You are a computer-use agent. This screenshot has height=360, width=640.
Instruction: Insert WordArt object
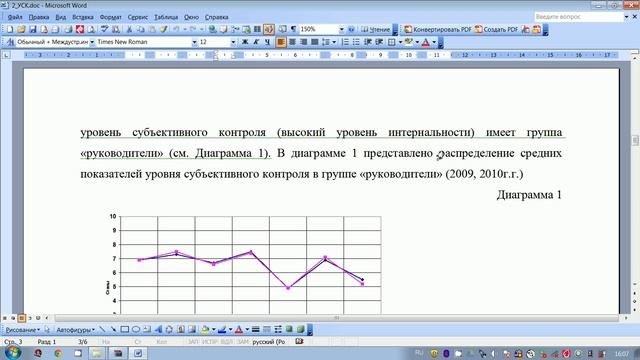[x=158, y=329]
